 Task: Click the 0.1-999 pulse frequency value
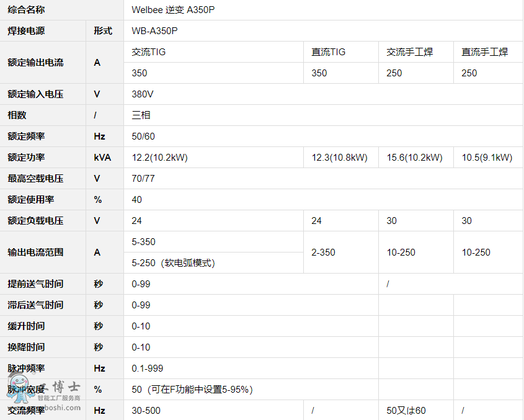[x=148, y=369]
